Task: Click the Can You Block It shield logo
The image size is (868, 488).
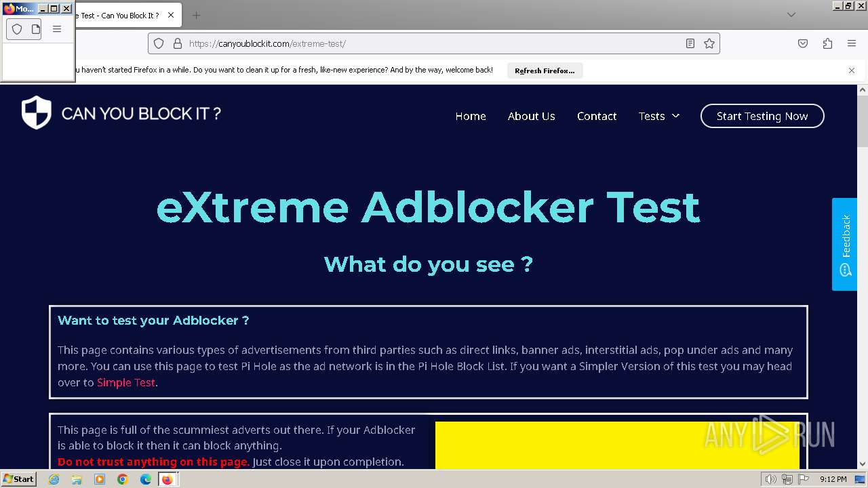Action: (36, 113)
